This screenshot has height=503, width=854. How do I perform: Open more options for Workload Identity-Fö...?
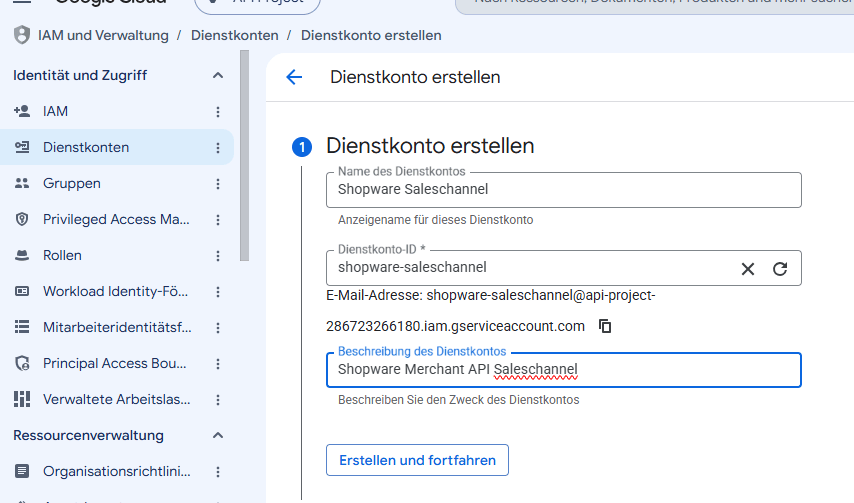tap(218, 291)
